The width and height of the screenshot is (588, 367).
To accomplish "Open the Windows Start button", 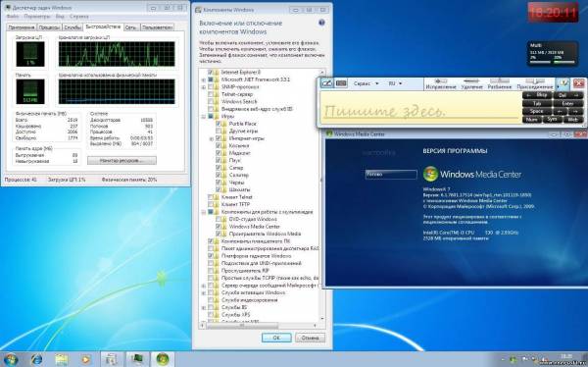I will coord(11,359).
